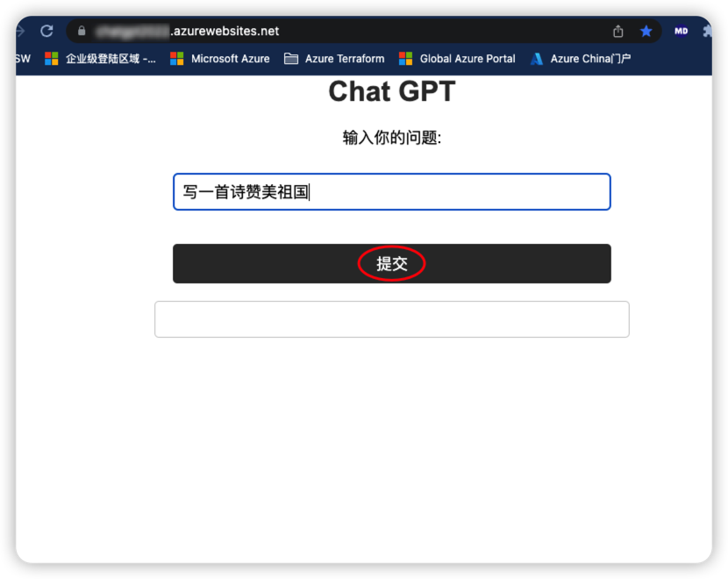Toggle the bookmark star icon
Image resolution: width=728 pixels, height=579 pixels.
point(646,31)
